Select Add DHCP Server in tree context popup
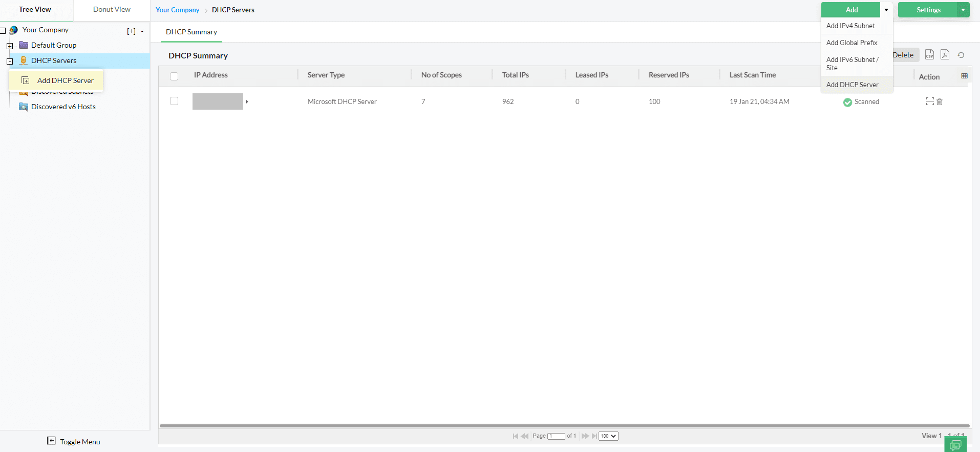This screenshot has height=452, width=980. tap(56, 80)
